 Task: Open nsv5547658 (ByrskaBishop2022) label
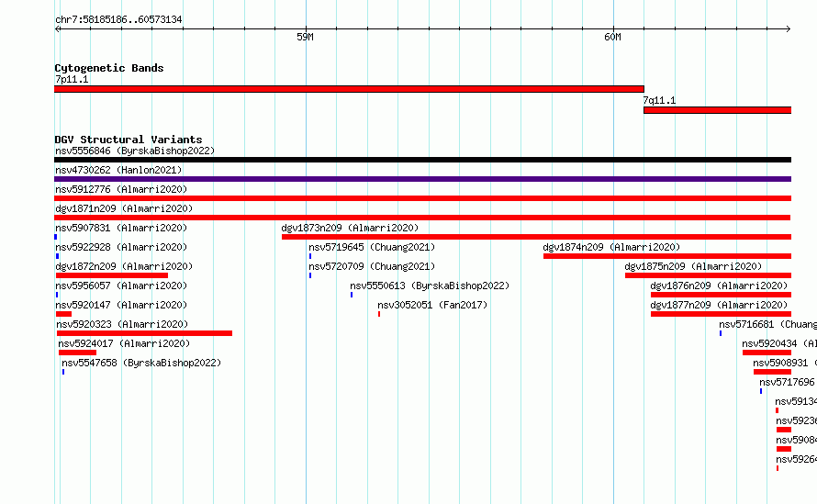coord(141,364)
